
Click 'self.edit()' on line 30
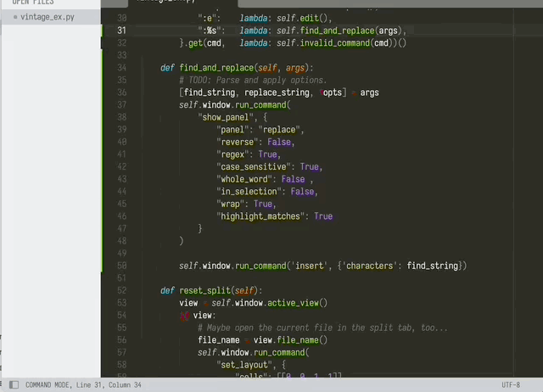click(302, 18)
